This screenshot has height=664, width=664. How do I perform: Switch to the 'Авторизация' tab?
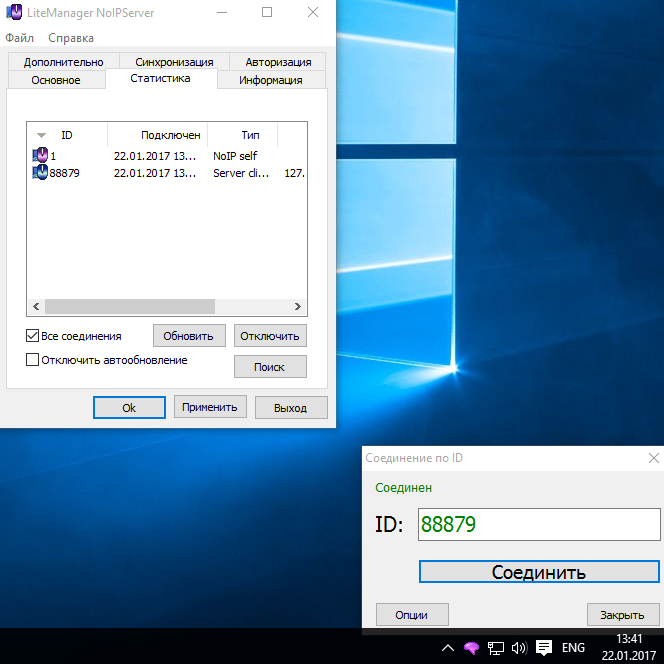278,62
